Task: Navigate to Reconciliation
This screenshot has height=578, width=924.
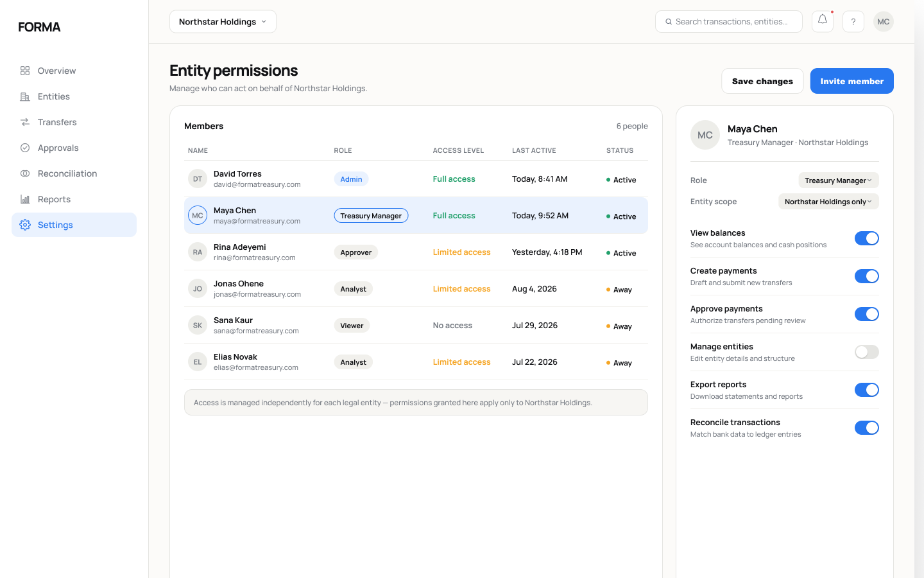Action: [x=74, y=173]
